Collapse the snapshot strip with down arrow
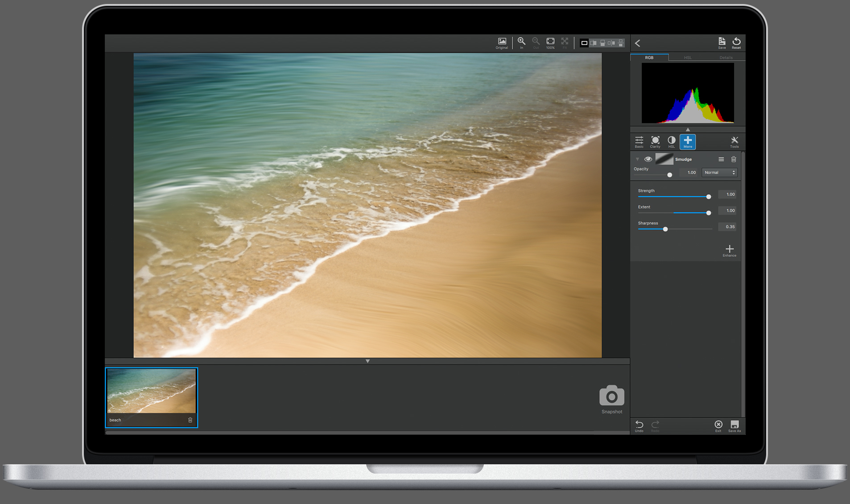 click(367, 361)
